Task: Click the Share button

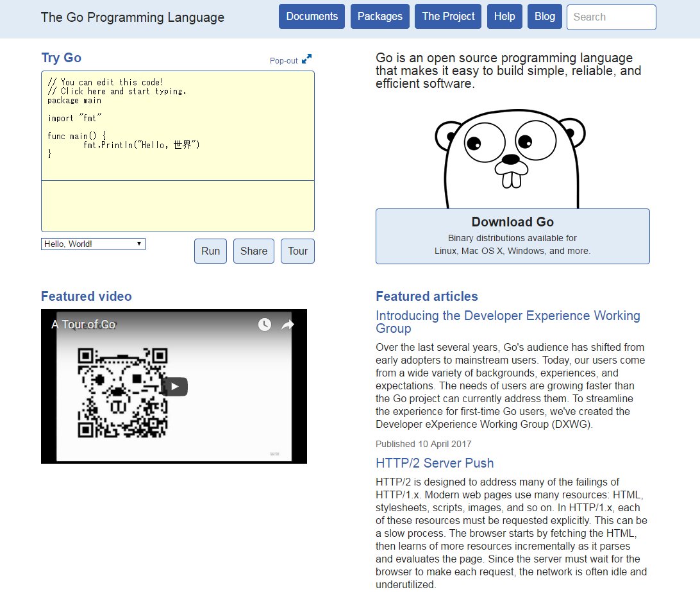Action: tap(254, 251)
